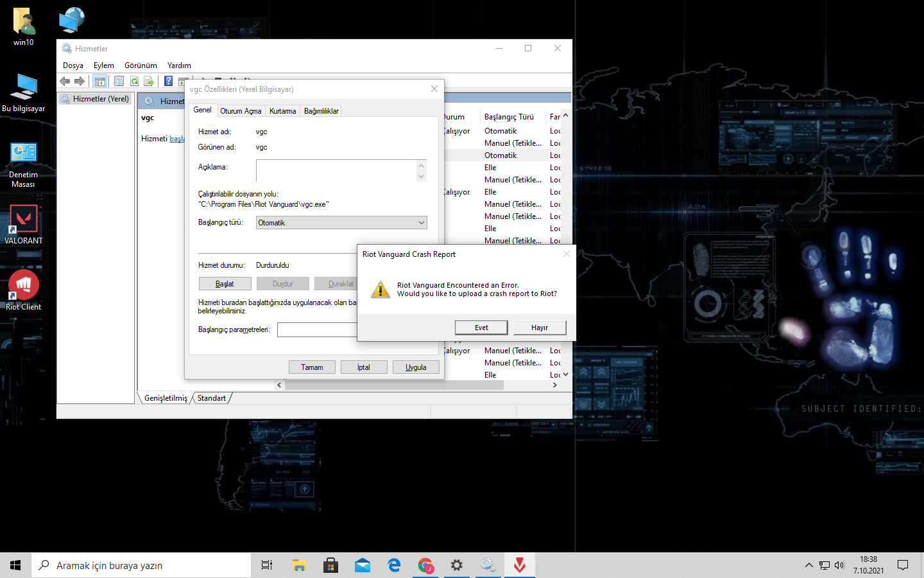Click the Durduruldu service status text

pyautogui.click(x=273, y=265)
